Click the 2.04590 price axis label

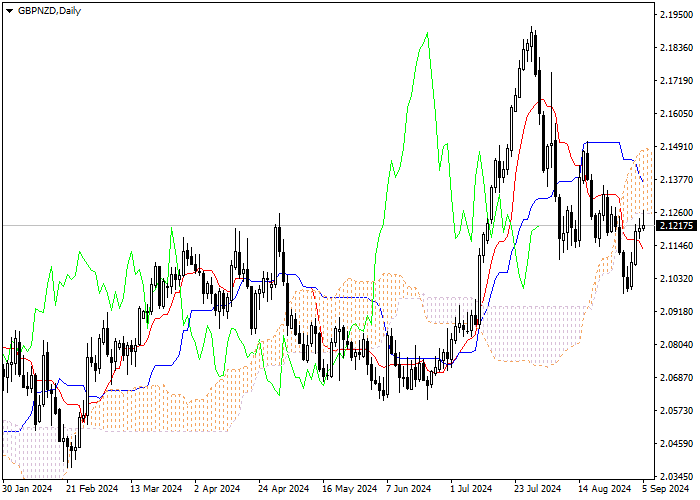pyautogui.click(x=676, y=444)
